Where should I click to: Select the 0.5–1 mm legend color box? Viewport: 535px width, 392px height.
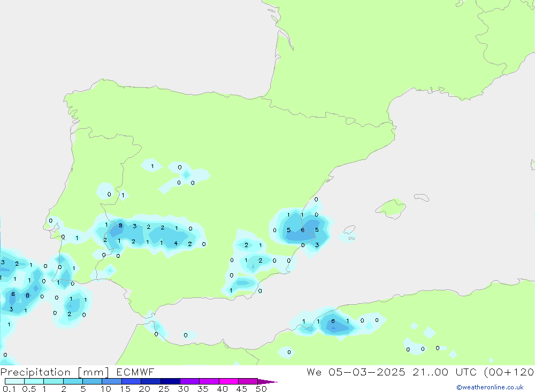pyautogui.click(x=34, y=381)
